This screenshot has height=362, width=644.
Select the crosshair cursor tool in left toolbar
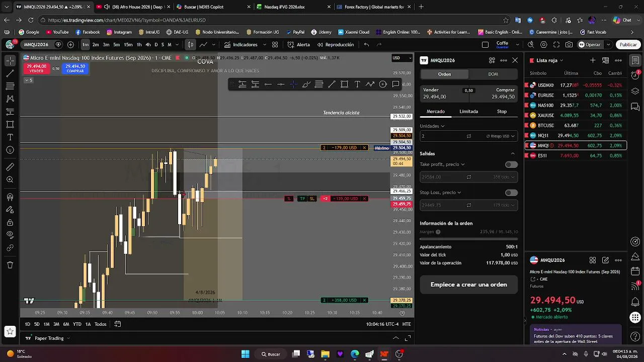point(10,60)
